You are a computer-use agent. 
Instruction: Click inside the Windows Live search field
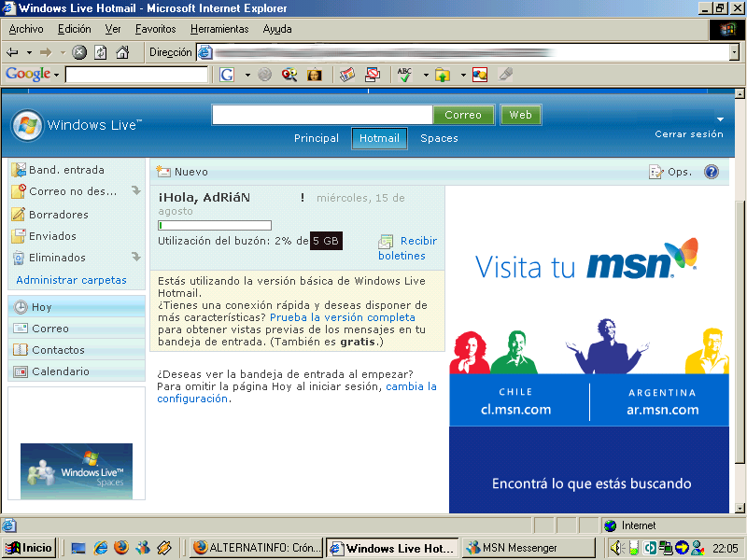coord(322,114)
